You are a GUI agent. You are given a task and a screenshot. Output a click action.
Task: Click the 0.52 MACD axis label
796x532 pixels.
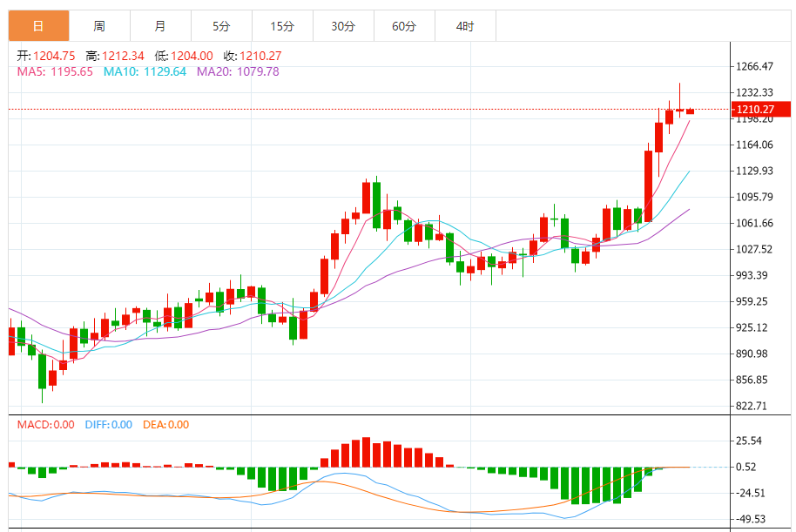(746, 467)
